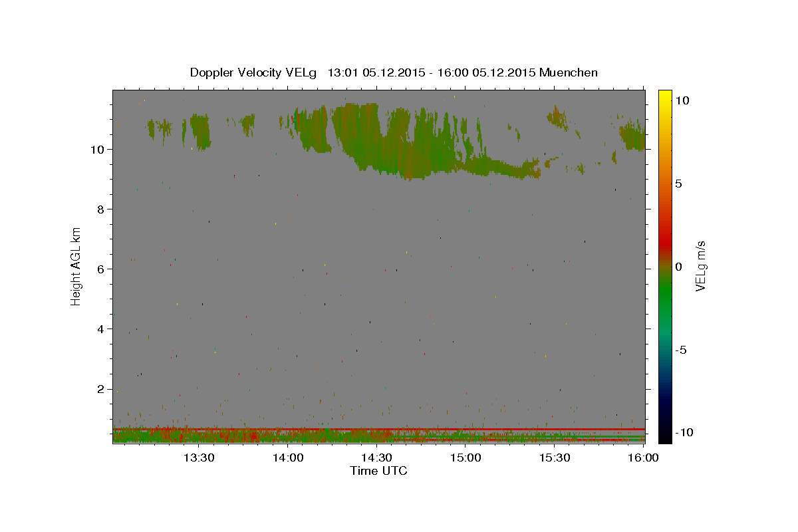Click the 'Time UTC' axis label
The image size is (798, 532).
378,471
